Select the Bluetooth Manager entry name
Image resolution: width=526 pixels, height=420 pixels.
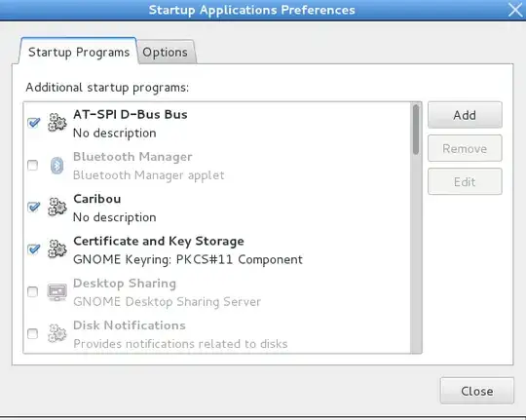[x=132, y=157]
